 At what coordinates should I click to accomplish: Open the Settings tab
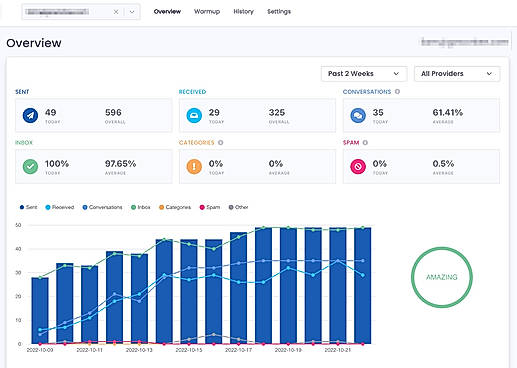279,12
